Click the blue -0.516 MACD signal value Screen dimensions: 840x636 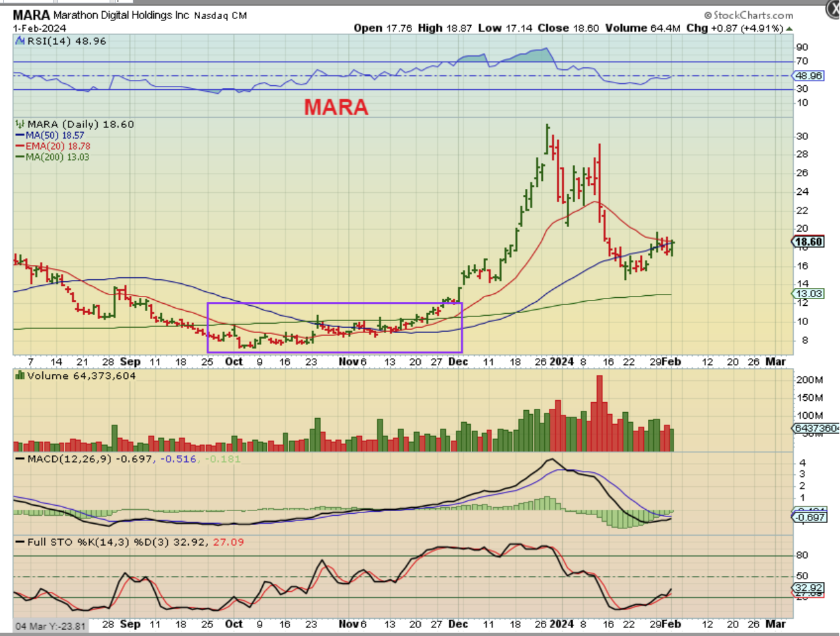(178, 459)
